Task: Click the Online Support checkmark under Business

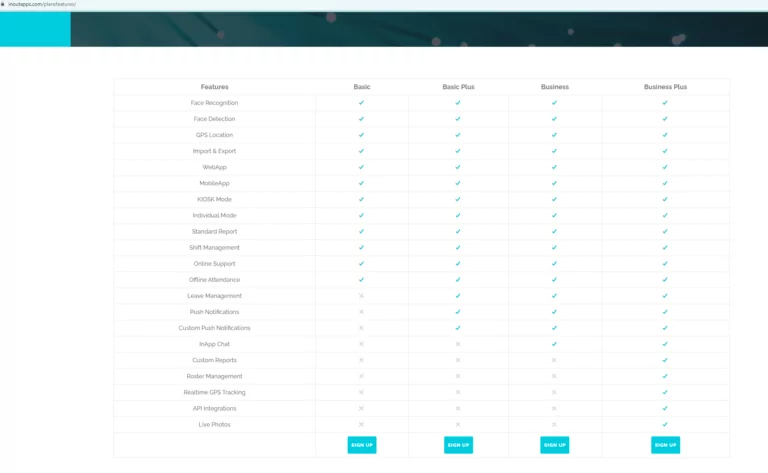Action: point(554,263)
